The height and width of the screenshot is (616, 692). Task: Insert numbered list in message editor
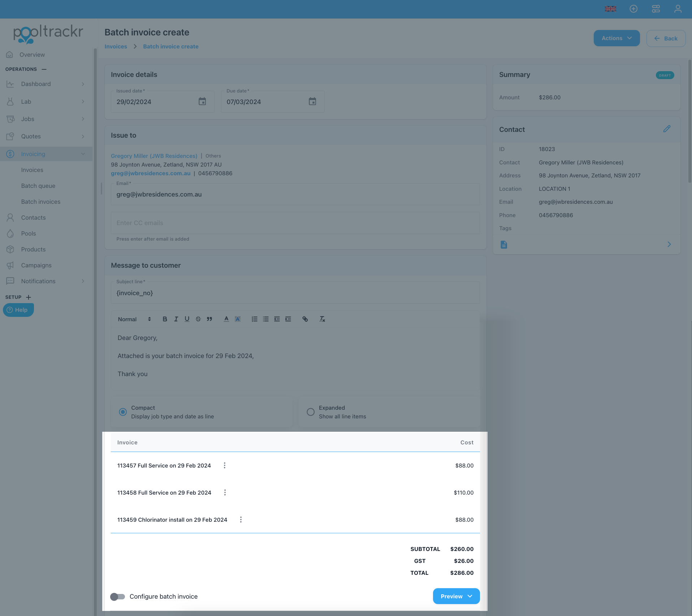pyautogui.click(x=255, y=319)
